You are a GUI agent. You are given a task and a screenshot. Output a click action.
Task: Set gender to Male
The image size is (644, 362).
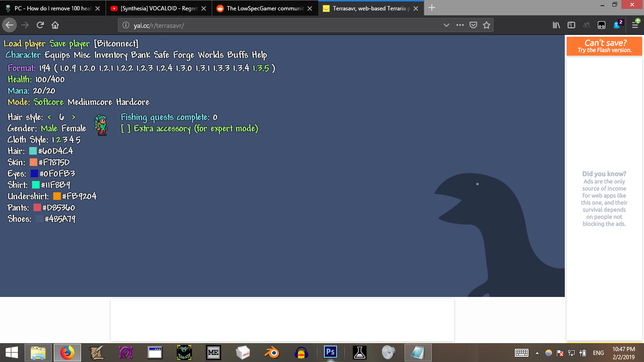pos(49,128)
